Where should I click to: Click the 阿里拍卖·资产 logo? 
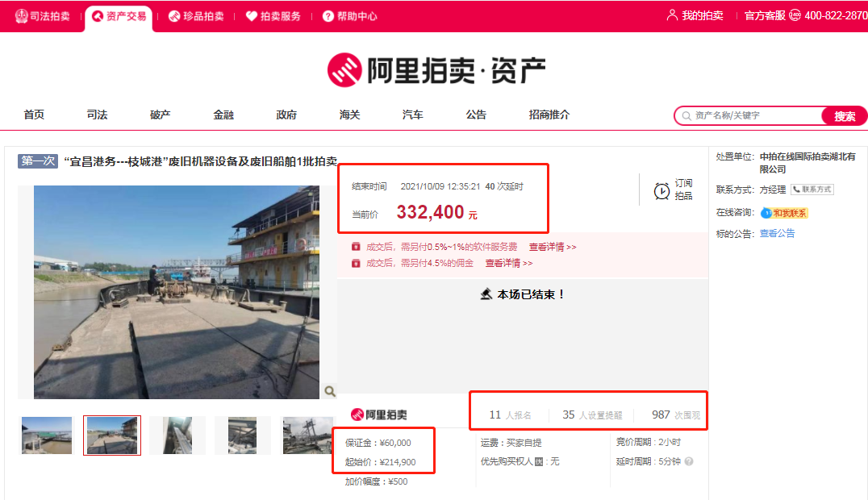(436, 70)
